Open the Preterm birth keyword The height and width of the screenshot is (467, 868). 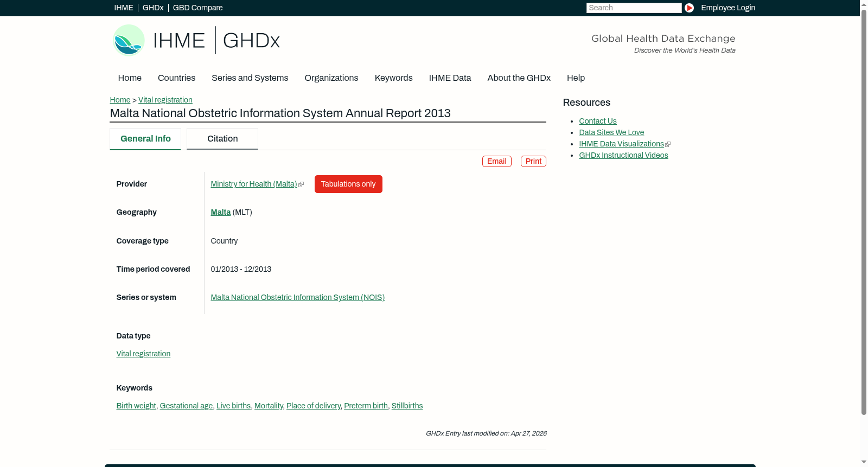[366, 406]
